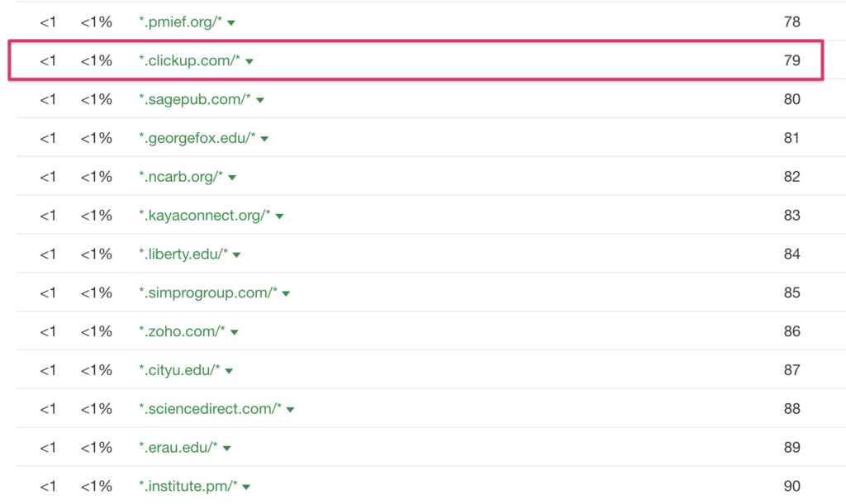Select rank value 81 in georgefox.edu row
The height and width of the screenshot is (504, 846).
click(792, 138)
